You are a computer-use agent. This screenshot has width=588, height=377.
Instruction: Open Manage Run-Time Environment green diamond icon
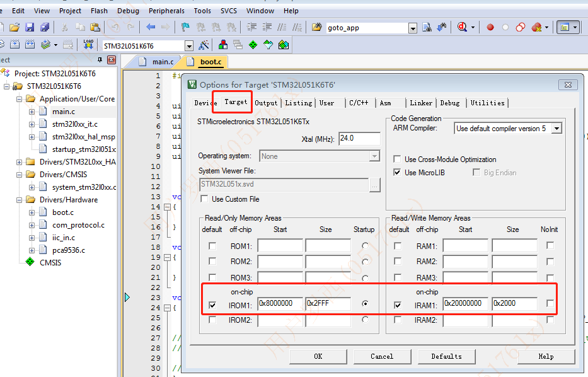(x=253, y=45)
